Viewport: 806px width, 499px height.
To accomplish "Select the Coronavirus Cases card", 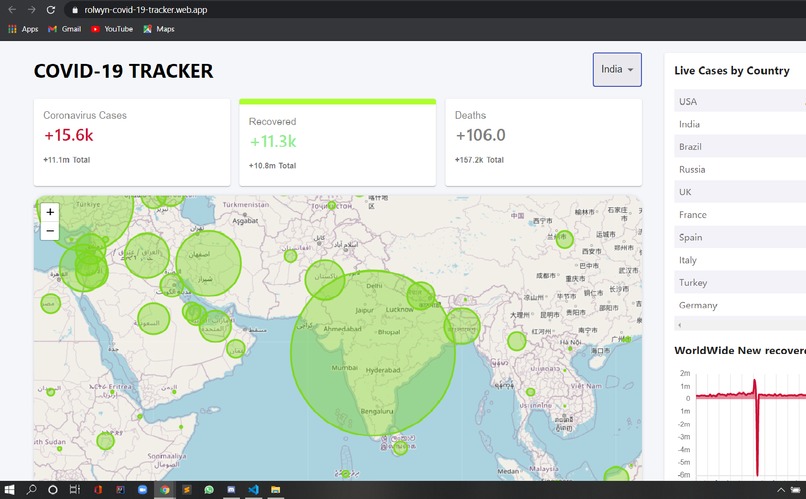I will (132, 142).
